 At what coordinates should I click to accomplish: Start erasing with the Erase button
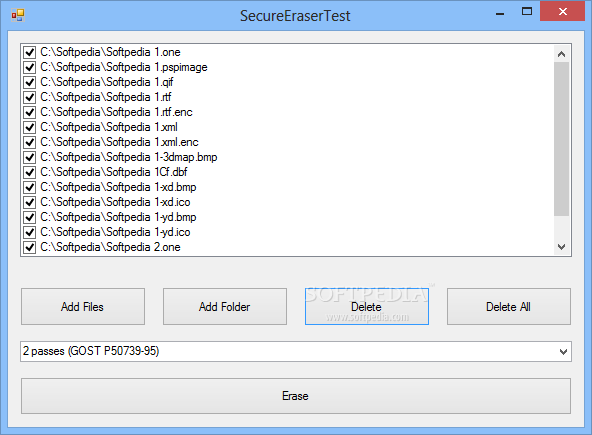[296, 396]
